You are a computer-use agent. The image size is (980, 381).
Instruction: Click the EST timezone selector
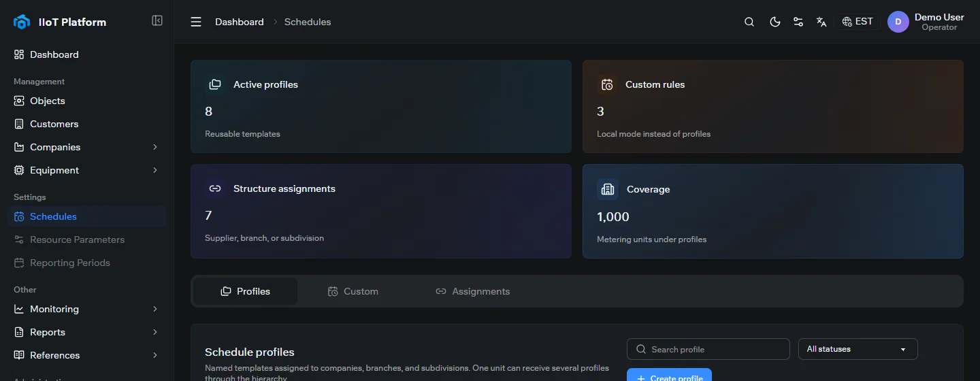click(x=857, y=22)
